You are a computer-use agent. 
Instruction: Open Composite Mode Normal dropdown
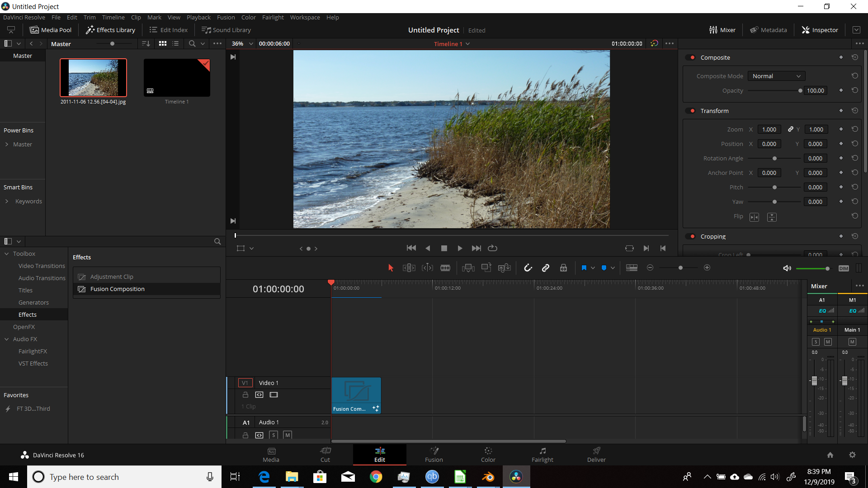pos(776,76)
